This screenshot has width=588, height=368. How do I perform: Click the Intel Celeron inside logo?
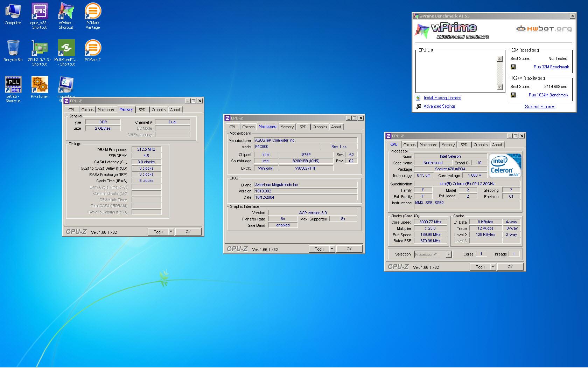[x=505, y=166]
